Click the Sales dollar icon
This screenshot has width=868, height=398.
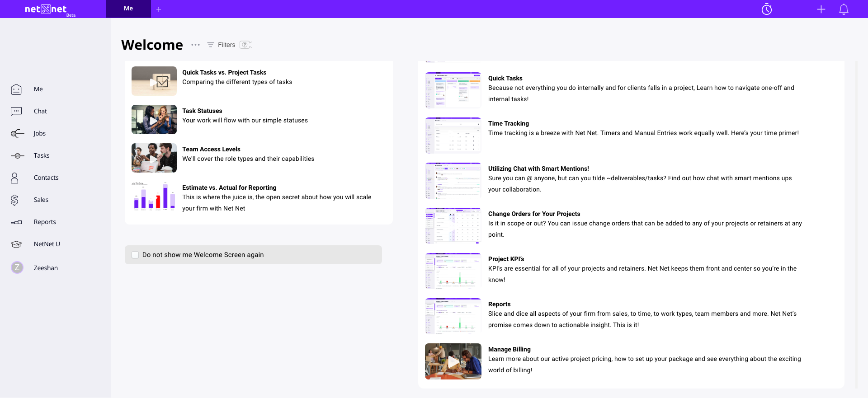(x=14, y=200)
